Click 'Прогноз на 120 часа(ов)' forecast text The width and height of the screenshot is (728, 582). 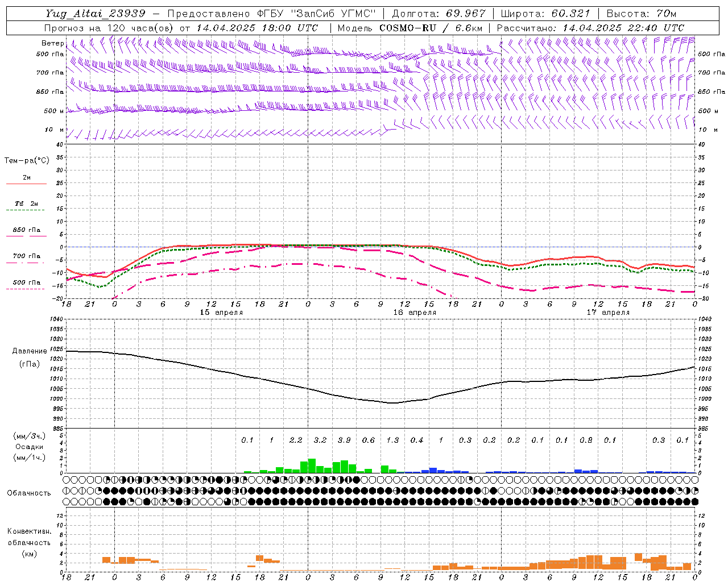point(110,28)
